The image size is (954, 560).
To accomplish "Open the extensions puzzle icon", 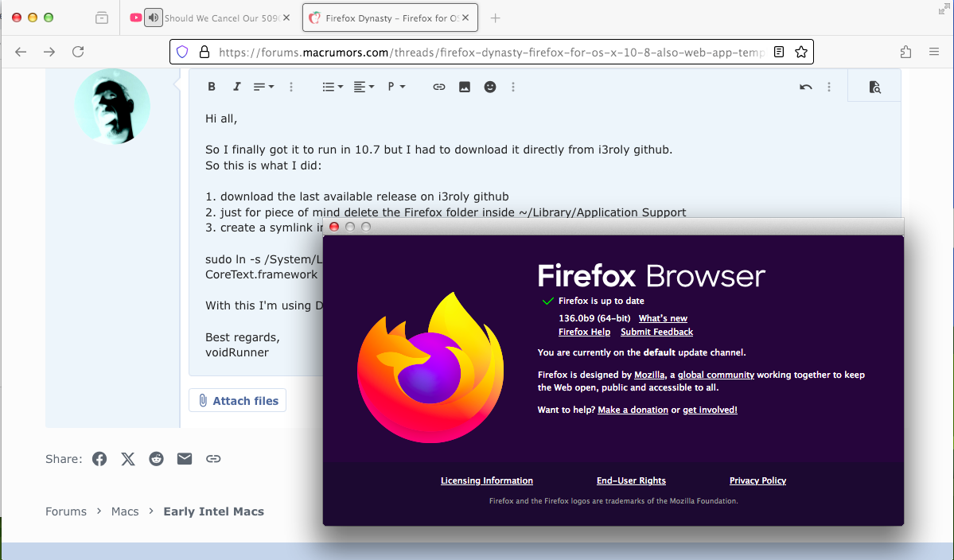I will (x=906, y=52).
